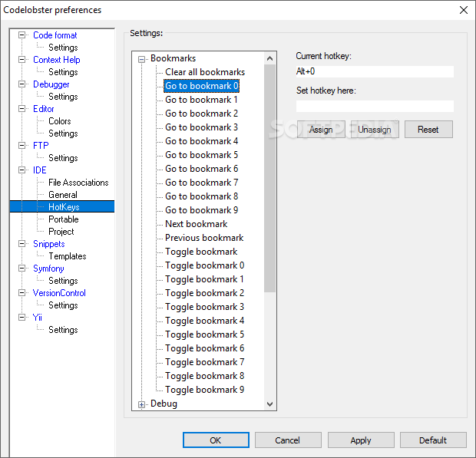
Task: Collapse the VersionControl tree node
Action: coord(21,293)
